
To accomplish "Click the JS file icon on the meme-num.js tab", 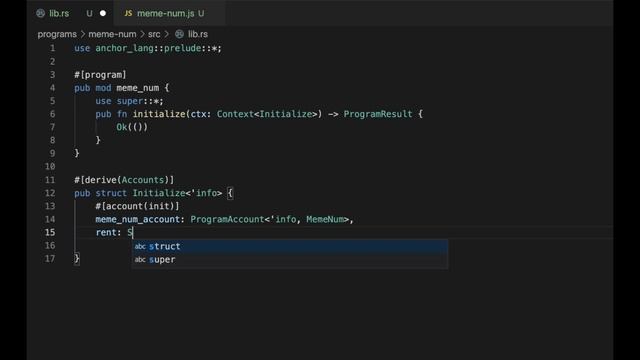I will click(128, 13).
